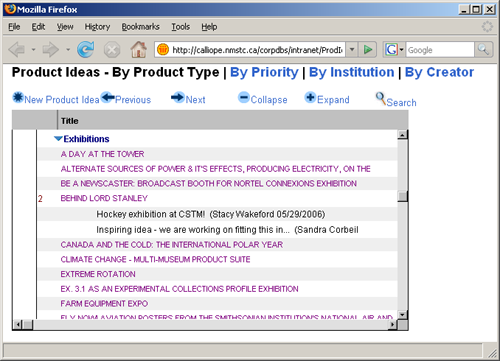Click the Collapse minus icon
Image resolution: width=500 pixels, height=361 pixels.
[x=244, y=98]
